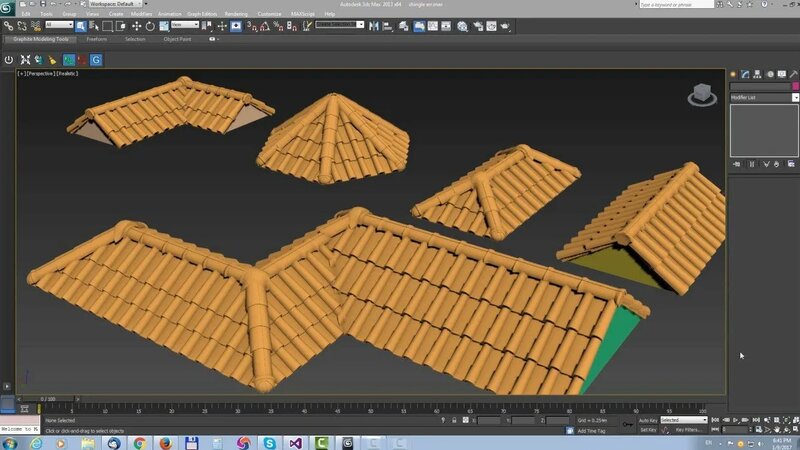Activate the Select and Move tool
The image size is (800, 450).
(137, 26)
